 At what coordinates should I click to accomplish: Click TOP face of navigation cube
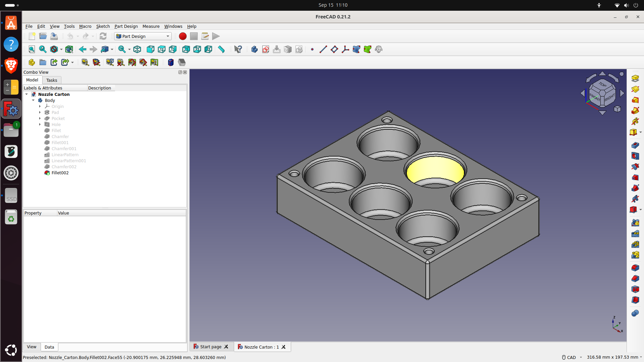tap(602, 85)
